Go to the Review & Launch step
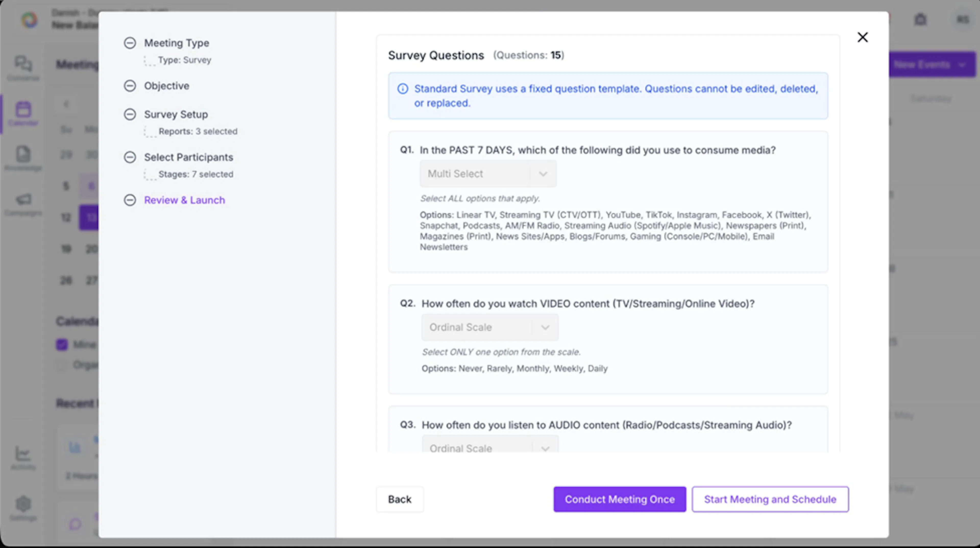The width and height of the screenshot is (980, 548). pyautogui.click(x=185, y=200)
